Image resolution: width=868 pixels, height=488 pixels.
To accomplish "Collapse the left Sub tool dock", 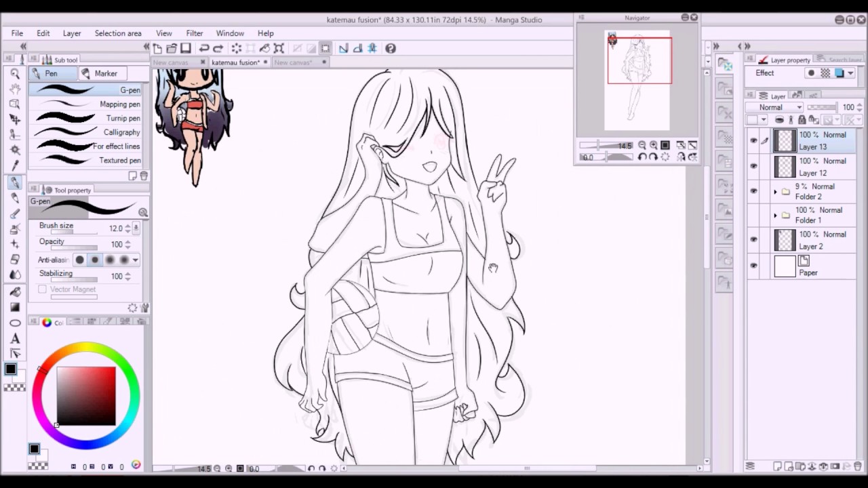I will coord(146,46).
